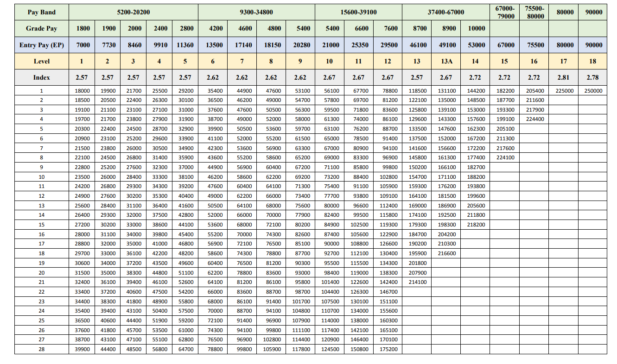Click 205400 in Level 16 row 1
617x364 pixels.
pos(535,91)
